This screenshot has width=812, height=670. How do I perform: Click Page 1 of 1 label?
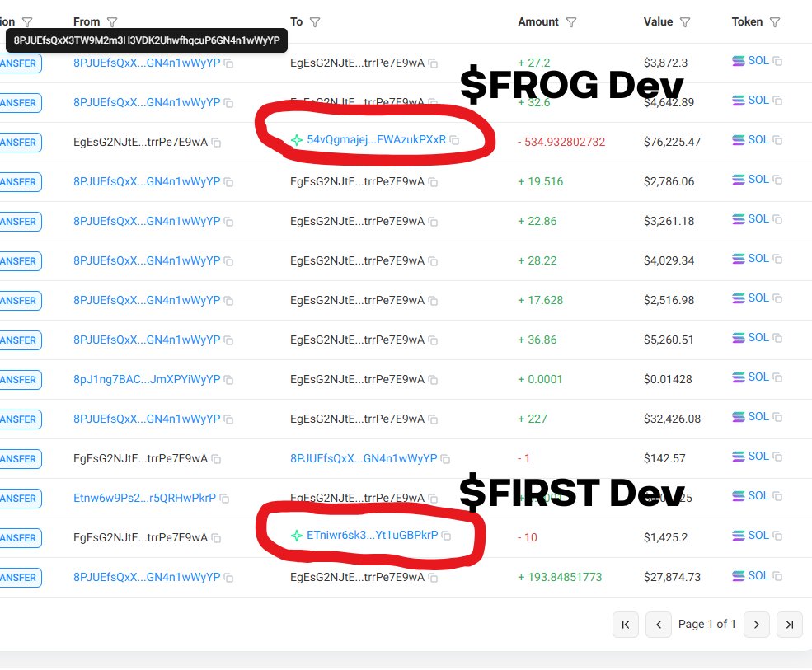click(x=706, y=625)
